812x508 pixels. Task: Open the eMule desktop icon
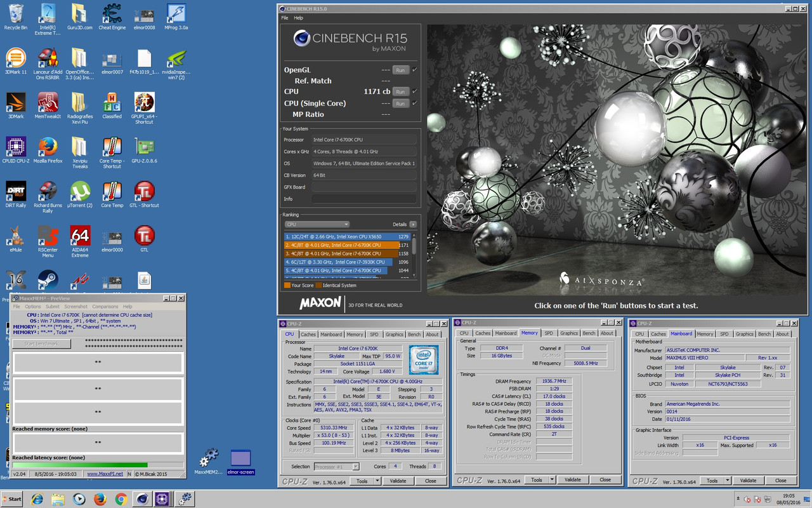(16, 239)
